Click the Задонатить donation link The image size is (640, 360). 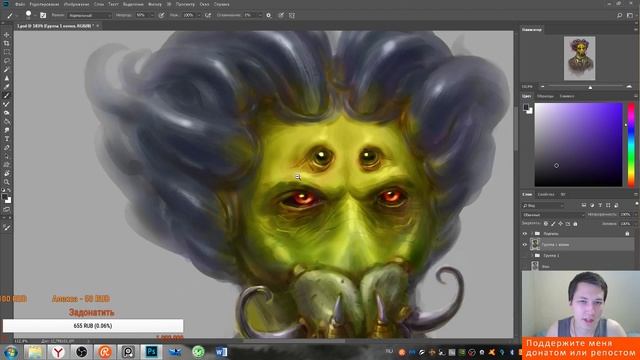91,312
